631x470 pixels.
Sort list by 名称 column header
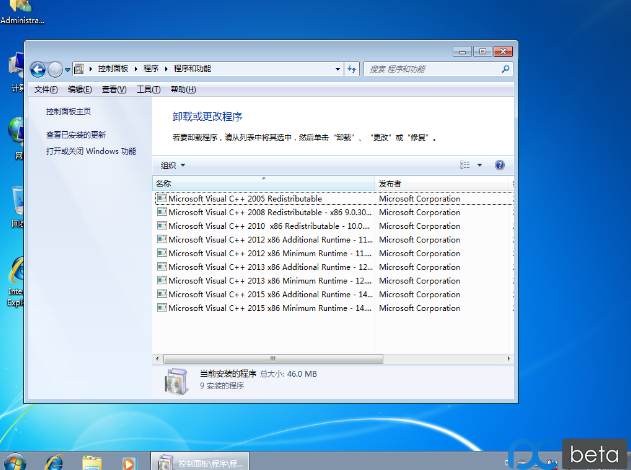[x=264, y=183]
